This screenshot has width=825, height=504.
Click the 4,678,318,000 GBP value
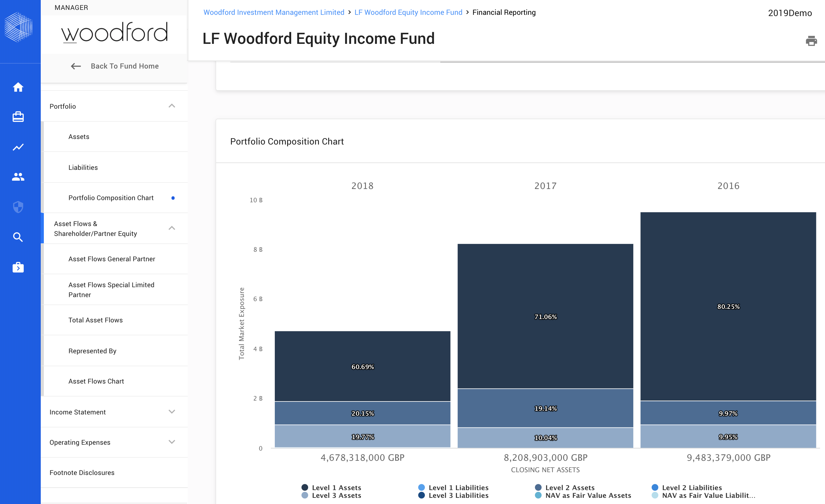pos(362,457)
